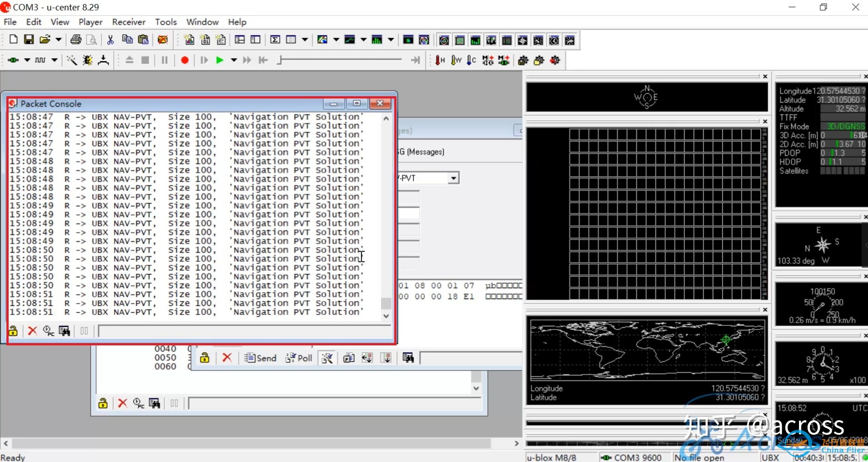868x462 pixels.
Task: Expand the baudrate dropdown arrow
Action: coord(54,60)
